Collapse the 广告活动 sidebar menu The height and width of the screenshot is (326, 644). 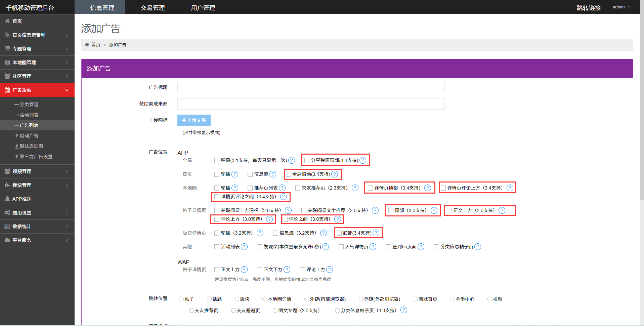(x=37, y=90)
